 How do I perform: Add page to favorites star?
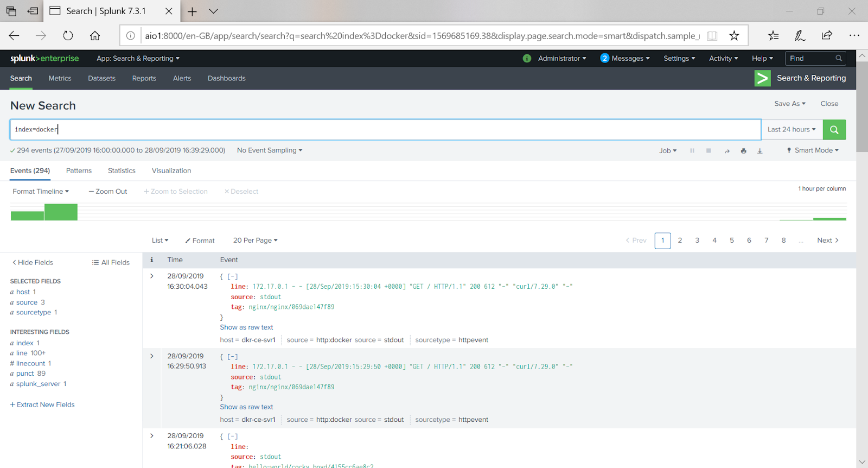(734, 36)
